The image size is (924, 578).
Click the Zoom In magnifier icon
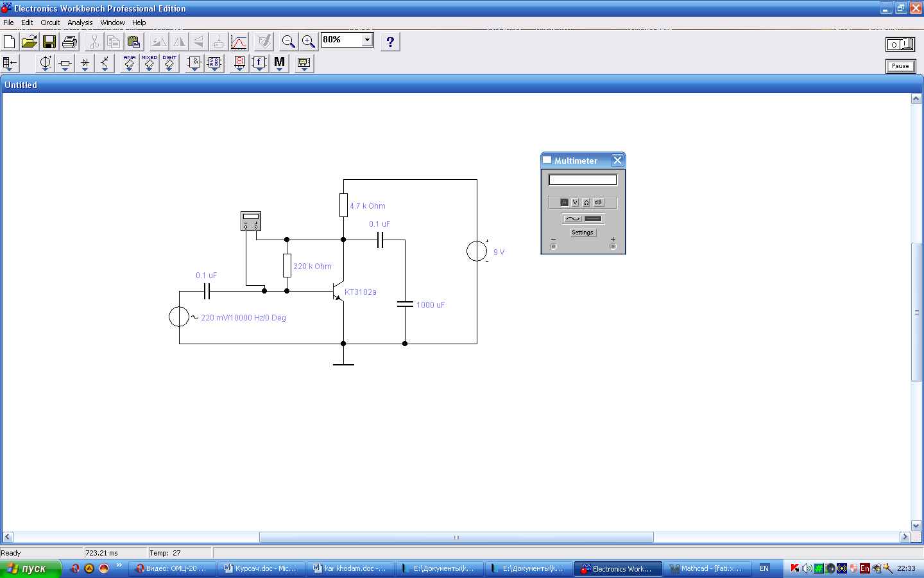[x=309, y=42]
